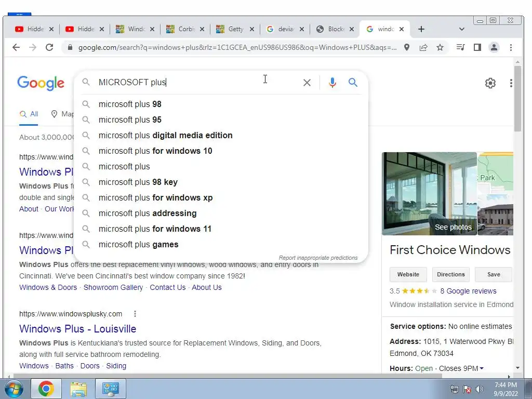Viewport: 532px width, 399px height.
Task: Switch to the Blocked tab
Action: [x=335, y=29]
